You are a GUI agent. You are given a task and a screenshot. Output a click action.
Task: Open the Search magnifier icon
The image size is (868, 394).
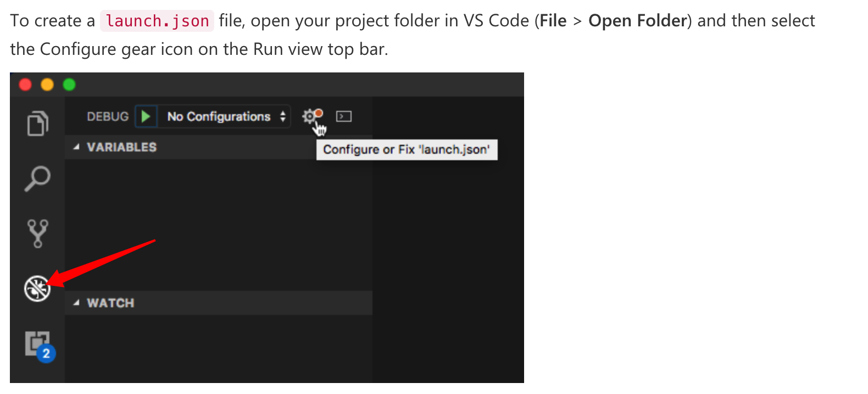click(37, 178)
